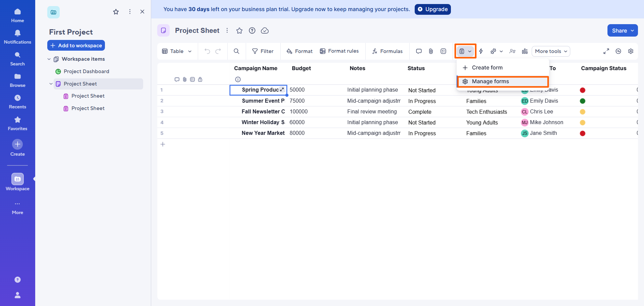Expand More tools dropdown

551,51
